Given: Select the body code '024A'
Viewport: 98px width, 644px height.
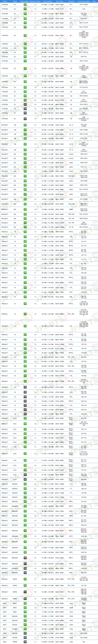Looking at the screenshot, I should [71, 642].
